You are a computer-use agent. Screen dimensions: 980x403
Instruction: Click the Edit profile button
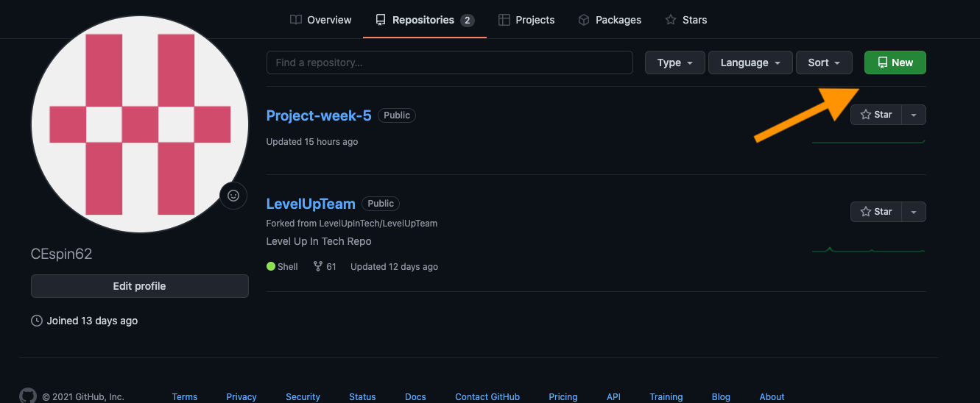point(140,286)
